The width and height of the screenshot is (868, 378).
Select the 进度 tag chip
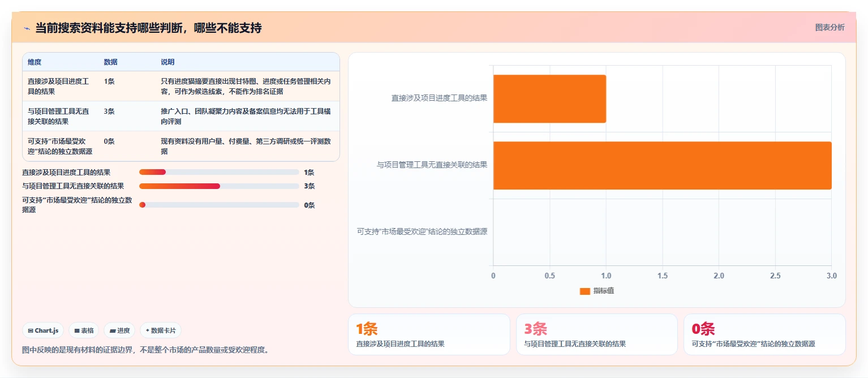point(119,330)
